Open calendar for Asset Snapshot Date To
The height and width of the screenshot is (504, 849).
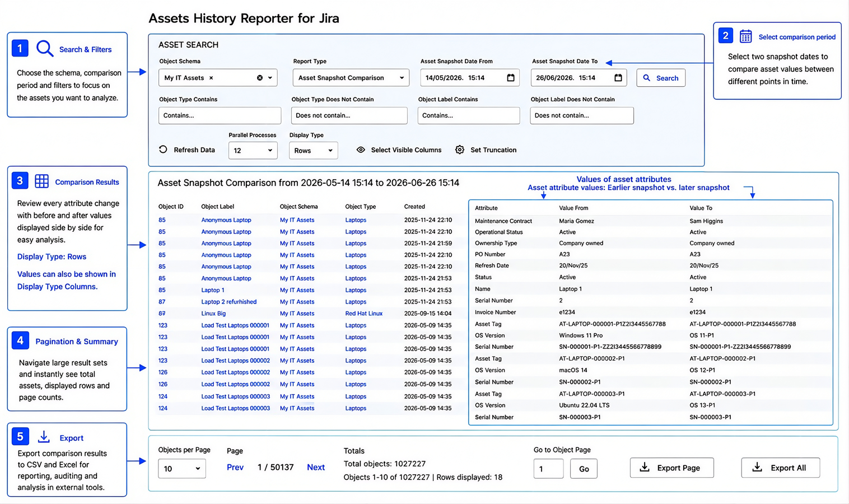[618, 78]
